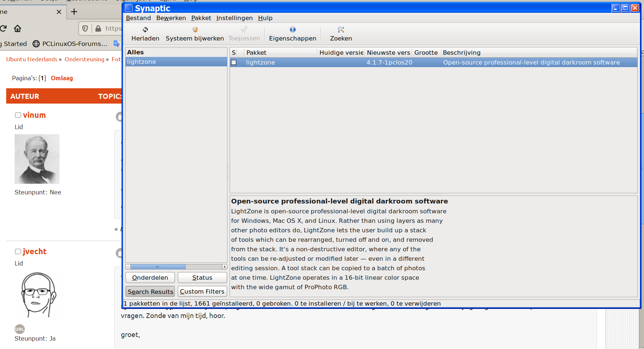
Task: Open the Ubuntu Nederlands breadcrumb link
Action: pyautogui.click(x=32, y=59)
